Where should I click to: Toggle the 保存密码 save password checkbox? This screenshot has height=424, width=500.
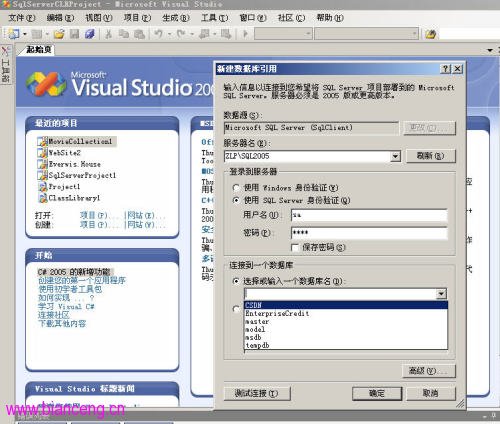click(295, 247)
